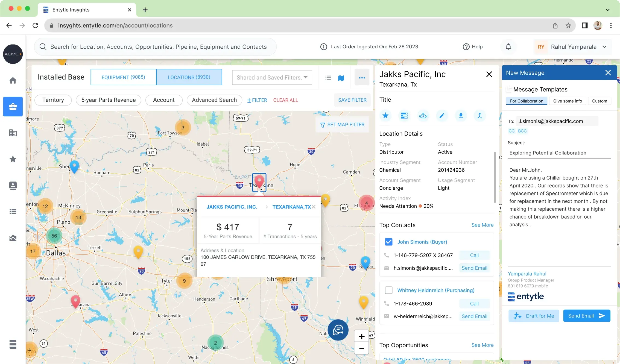The height and width of the screenshot is (364, 620).
Task: Click the CC link
Action: coord(511,131)
